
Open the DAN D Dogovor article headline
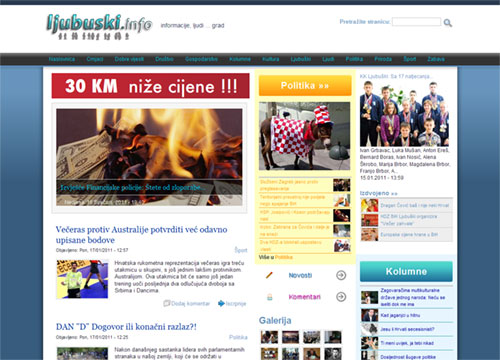[126, 327]
